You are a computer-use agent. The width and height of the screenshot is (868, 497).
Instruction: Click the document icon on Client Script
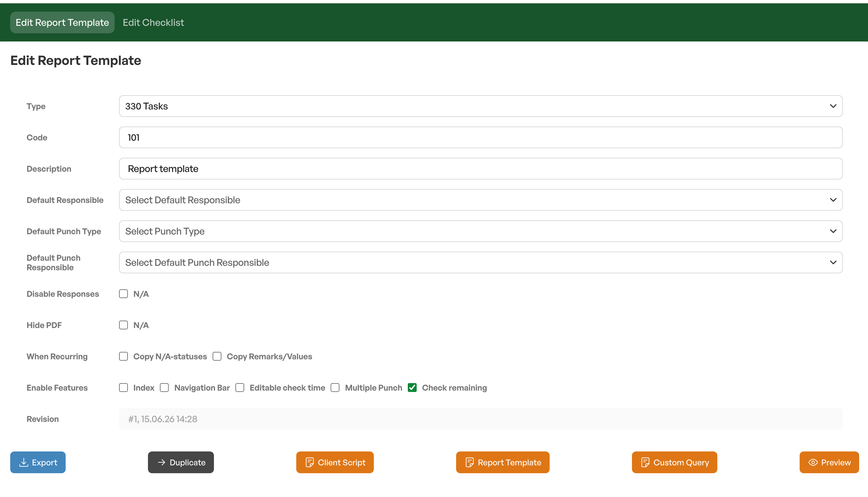pos(310,463)
